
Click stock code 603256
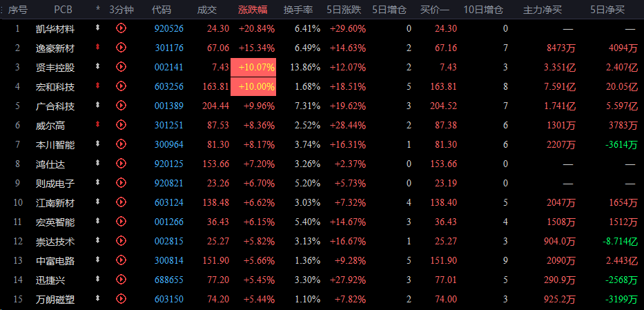tap(169, 86)
